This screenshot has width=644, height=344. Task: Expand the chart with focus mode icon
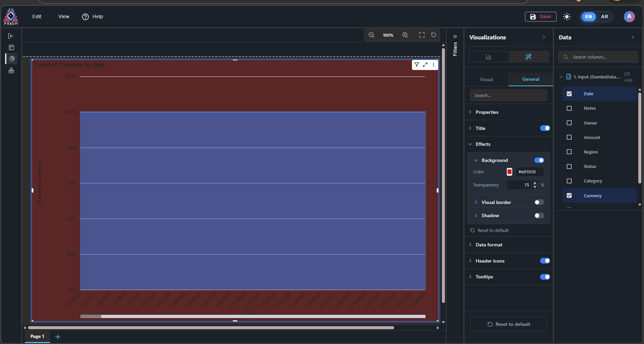(x=425, y=65)
